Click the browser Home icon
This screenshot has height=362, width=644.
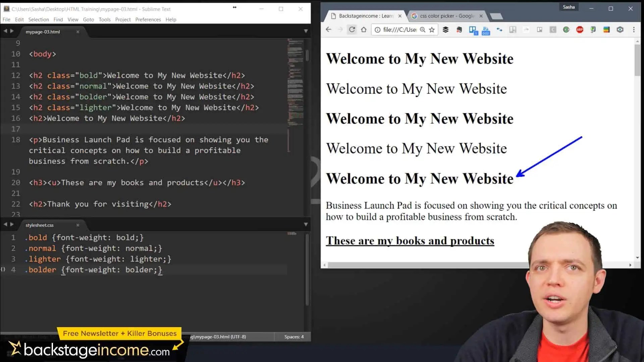click(364, 29)
